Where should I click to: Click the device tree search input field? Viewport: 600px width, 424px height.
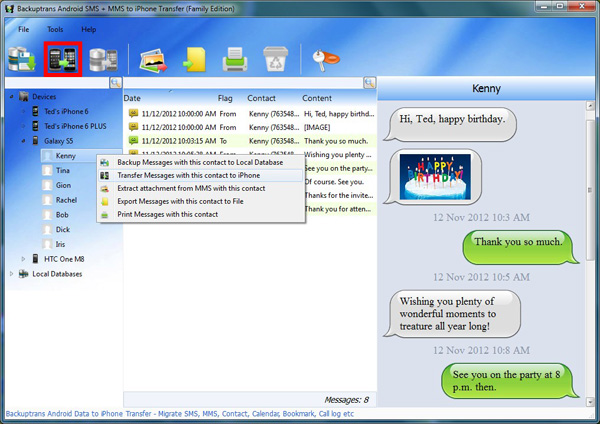click(57, 83)
